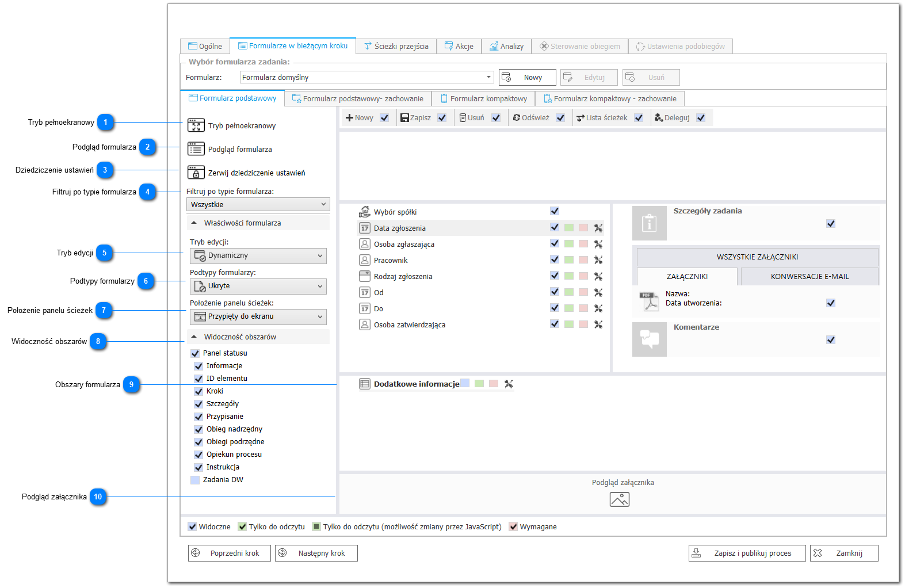Click settings wrench icon in Pracownik row
This screenshot has width=905, height=588.
[598, 260]
